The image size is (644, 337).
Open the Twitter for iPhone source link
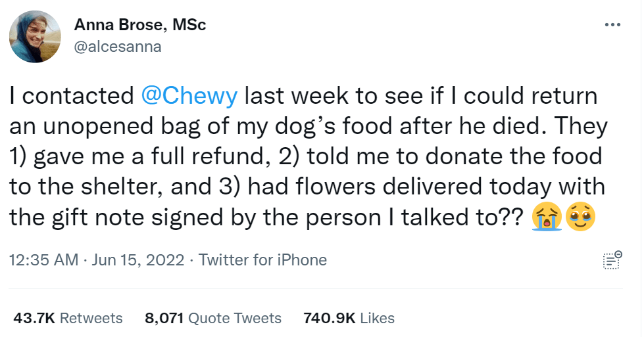pos(262,260)
